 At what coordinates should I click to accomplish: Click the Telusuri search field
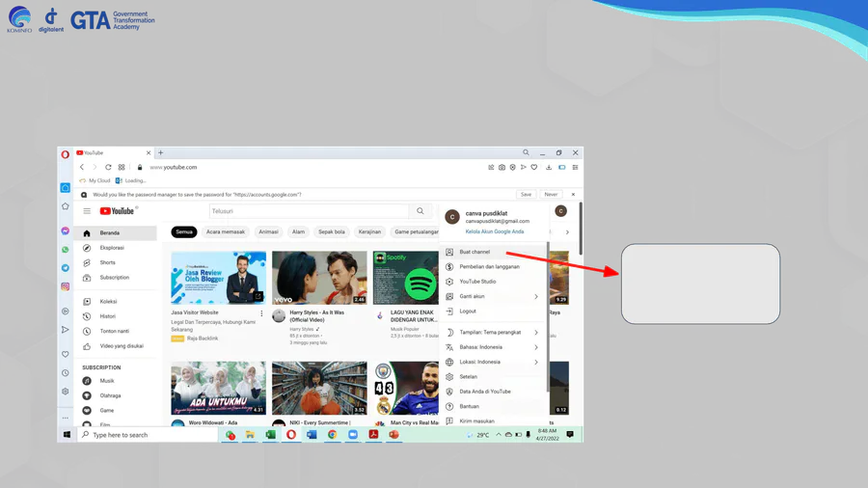point(309,211)
